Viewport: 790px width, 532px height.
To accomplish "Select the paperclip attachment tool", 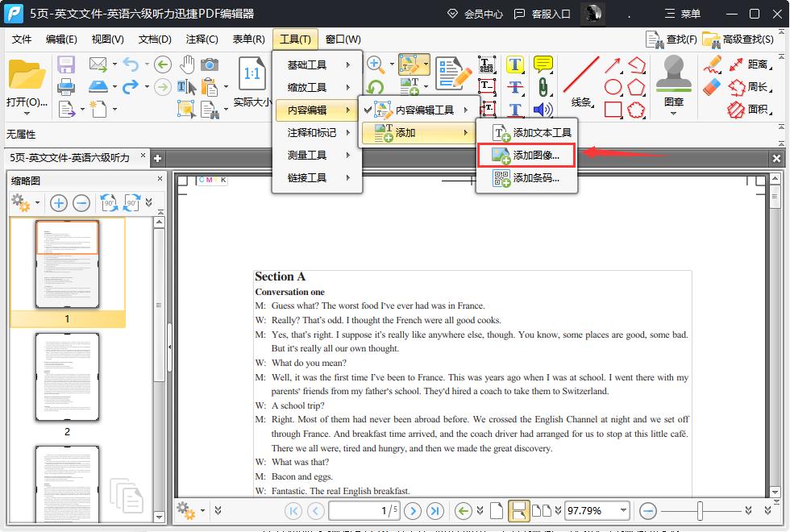I will [x=543, y=85].
